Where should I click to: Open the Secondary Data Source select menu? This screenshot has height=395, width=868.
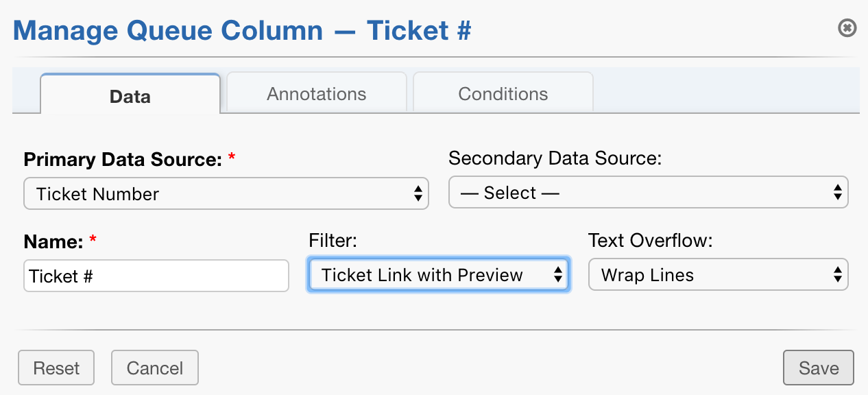click(648, 192)
